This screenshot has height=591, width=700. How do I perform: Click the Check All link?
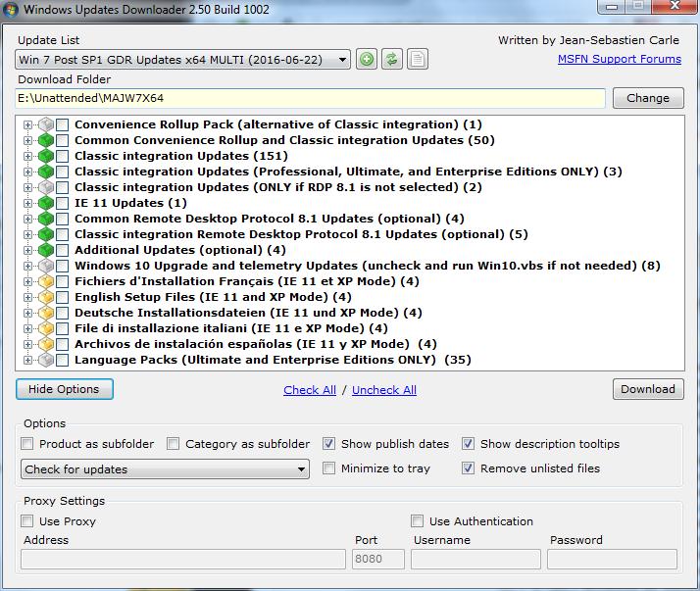point(310,390)
